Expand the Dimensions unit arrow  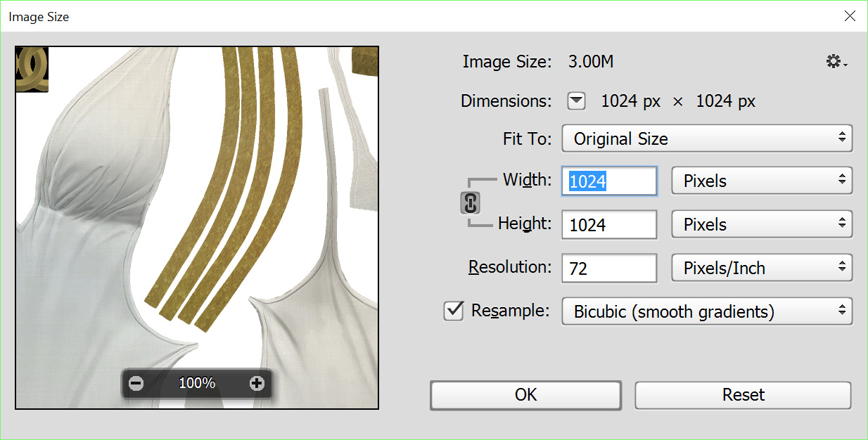coord(576,101)
